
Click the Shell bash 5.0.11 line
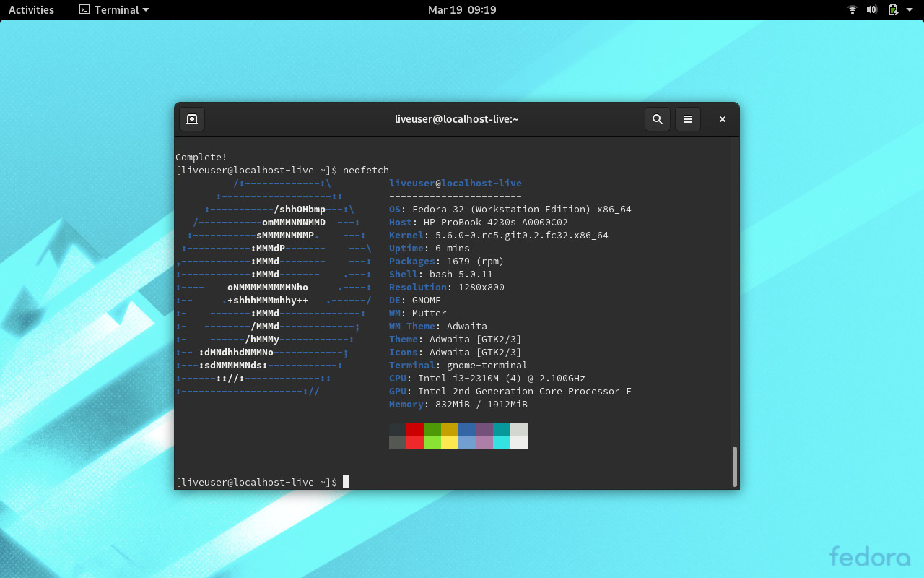coord(441,274)
